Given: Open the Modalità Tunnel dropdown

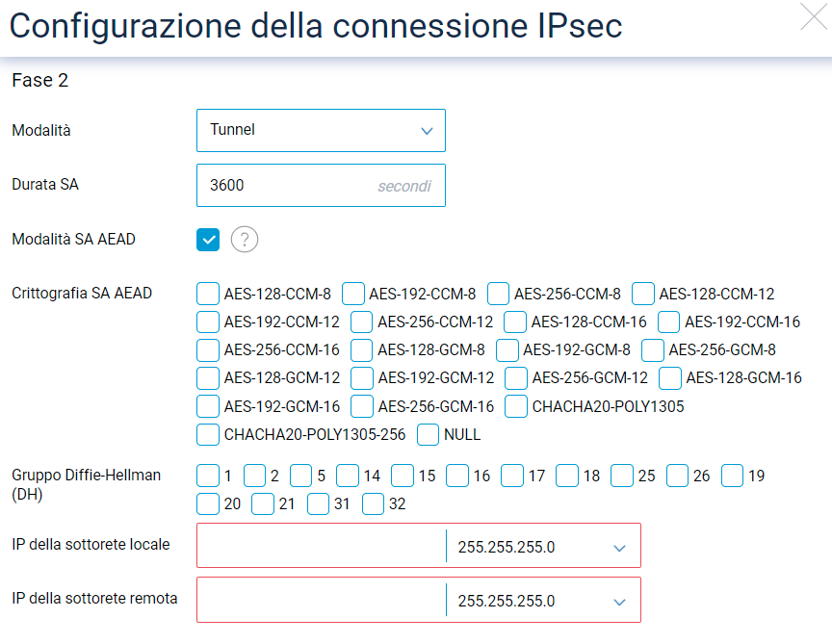Looking at the screenshot, I should 321,130.
